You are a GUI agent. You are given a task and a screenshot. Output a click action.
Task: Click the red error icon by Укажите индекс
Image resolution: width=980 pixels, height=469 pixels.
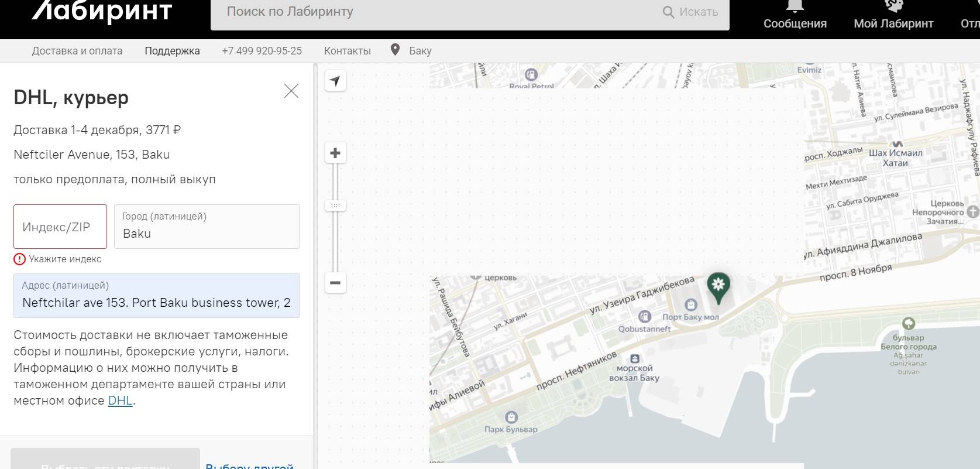coord(20,259)
